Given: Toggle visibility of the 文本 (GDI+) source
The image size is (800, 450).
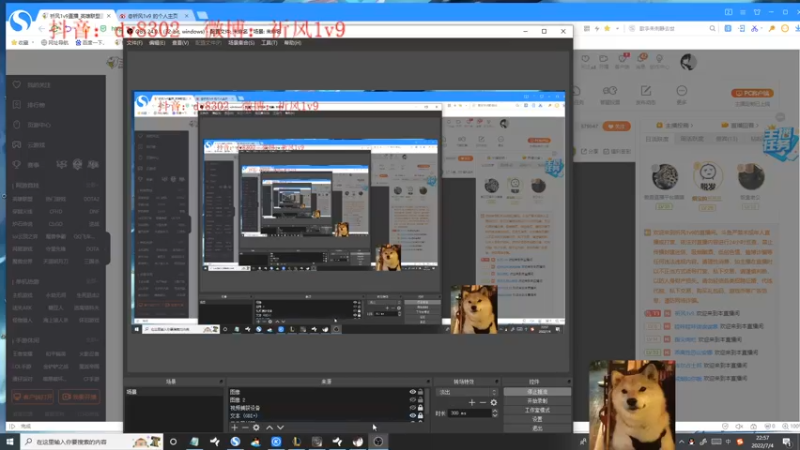Looking at the screenshot, I should click(413, 415).
